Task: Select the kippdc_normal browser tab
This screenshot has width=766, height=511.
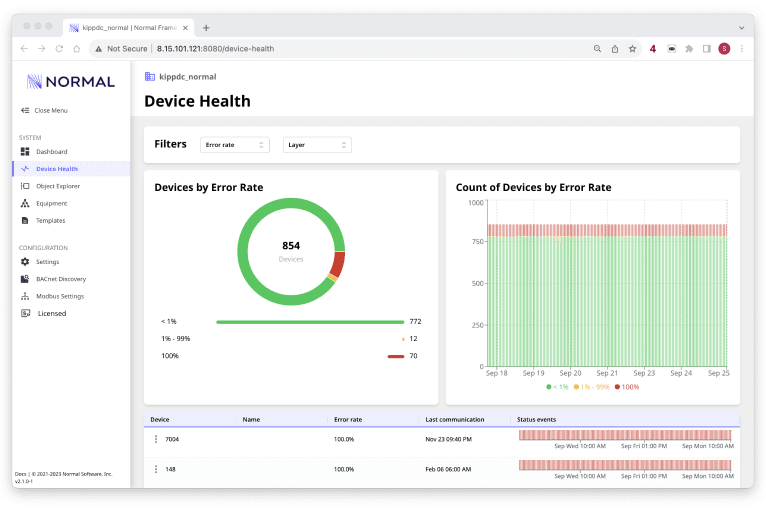Action: coord(129,28)
